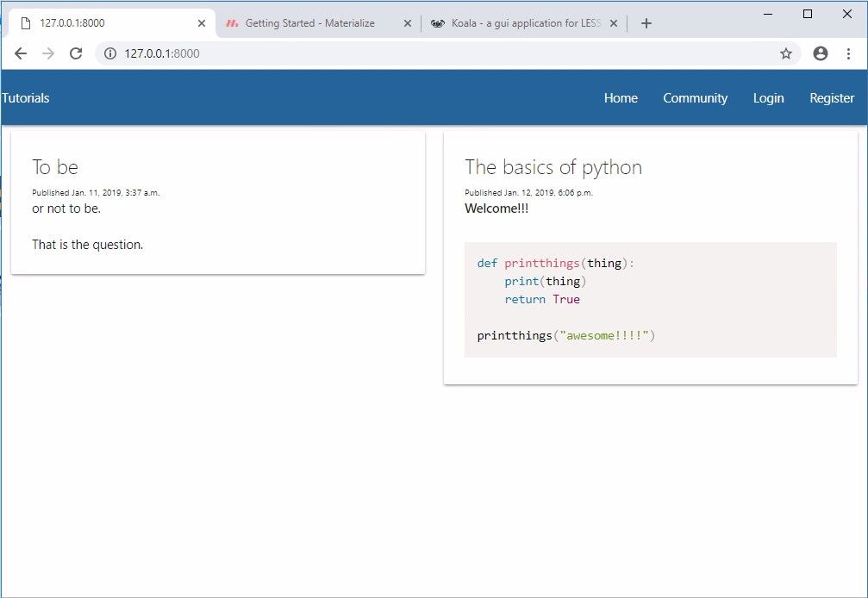Reload the current page

tap(76, 53)
